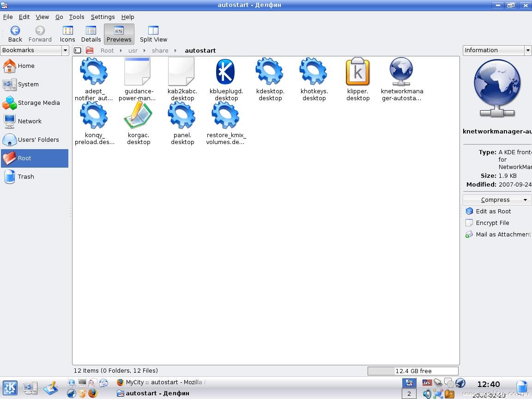532x399 pixels.
Task: Click the breadcrumb arrow after Root
Action: (x=121, y=50)
